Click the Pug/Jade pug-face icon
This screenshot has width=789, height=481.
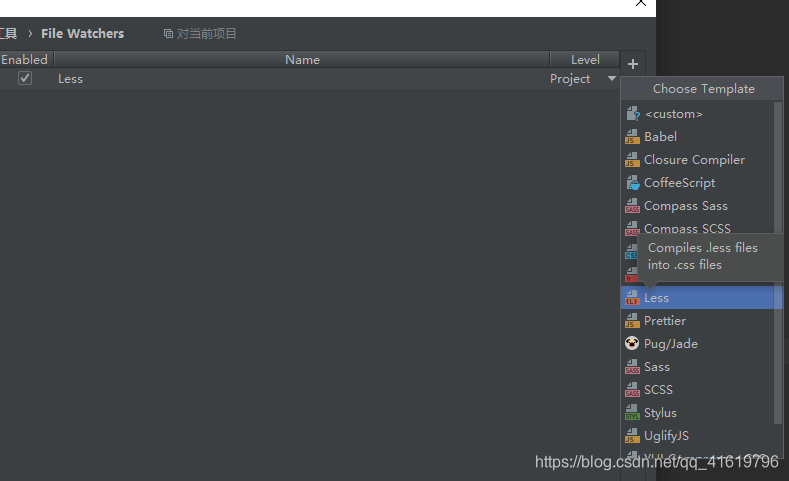click(x=632, y=344)
